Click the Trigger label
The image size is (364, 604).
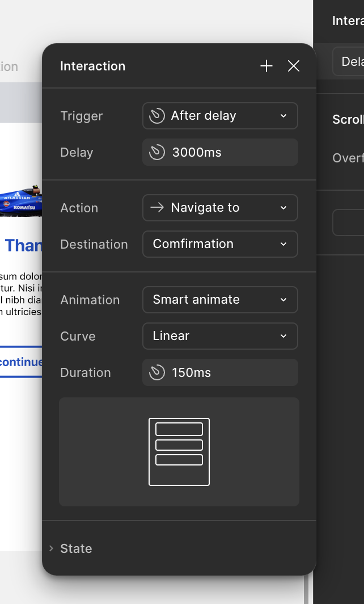click(82, 116)
